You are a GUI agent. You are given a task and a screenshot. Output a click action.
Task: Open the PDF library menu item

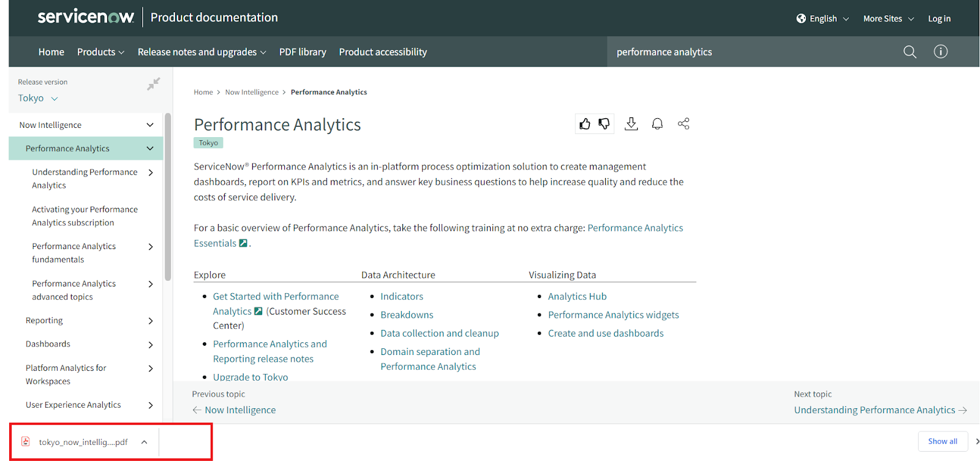[303, 52]
